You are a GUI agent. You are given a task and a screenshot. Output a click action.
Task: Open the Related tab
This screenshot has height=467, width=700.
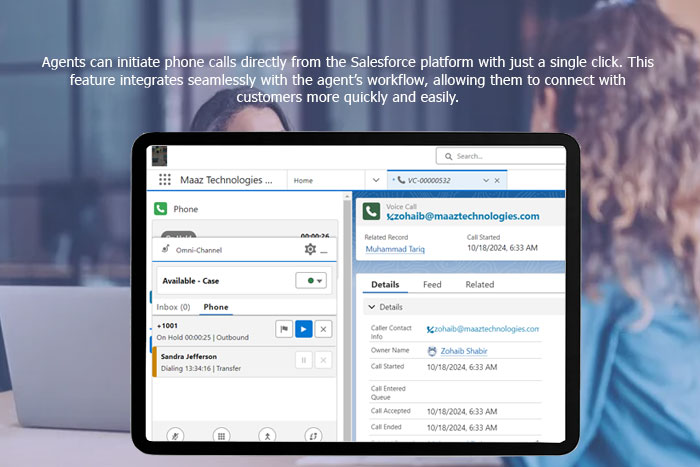(480, 284)
